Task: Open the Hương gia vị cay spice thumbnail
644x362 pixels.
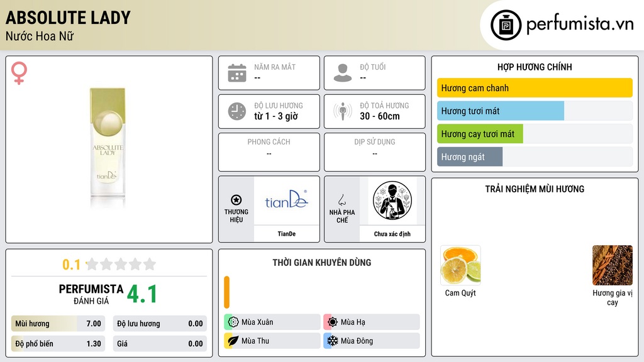Action: point(613,265)
